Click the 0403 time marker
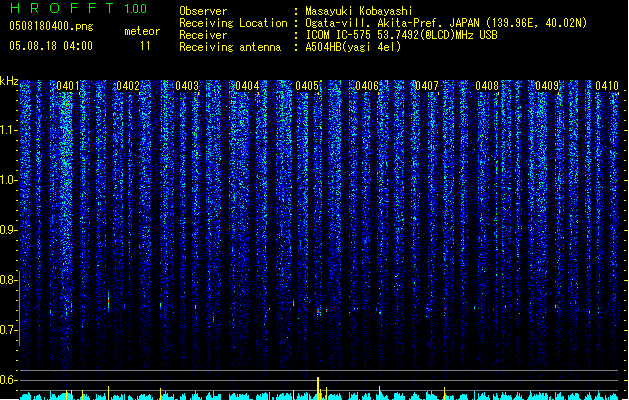The height and width of the screenshot is (400, 629). 187,86
